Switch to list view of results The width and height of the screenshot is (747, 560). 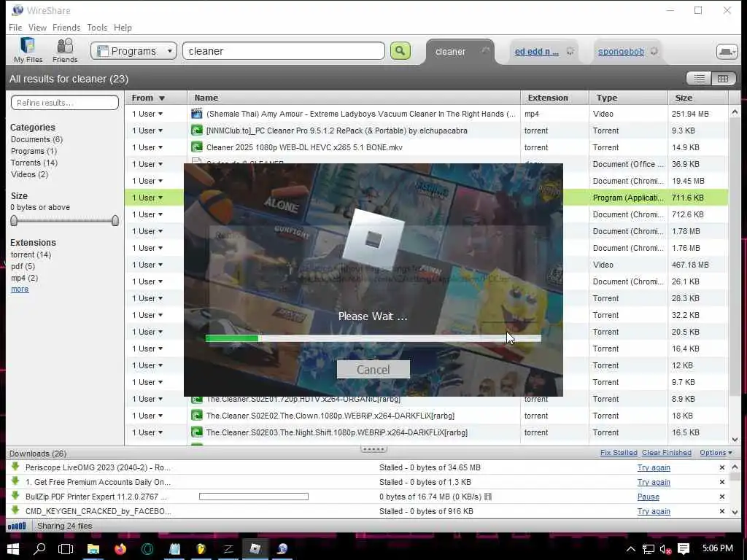pos(699,79)
